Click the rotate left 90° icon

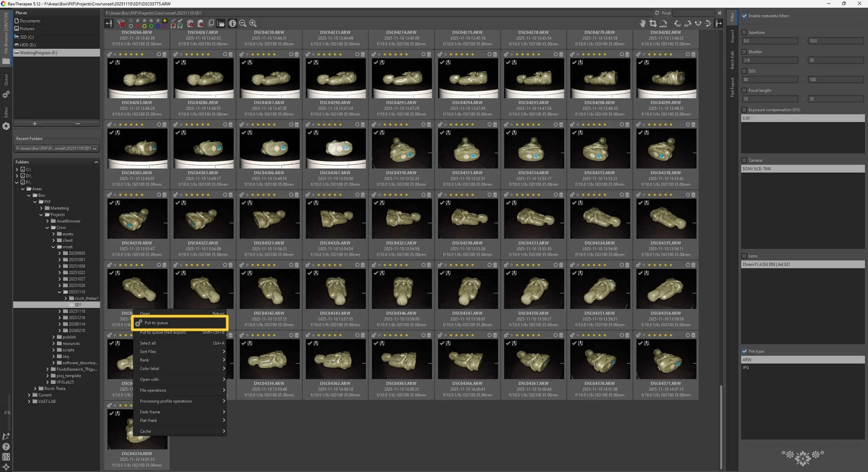tap(677, 23)
